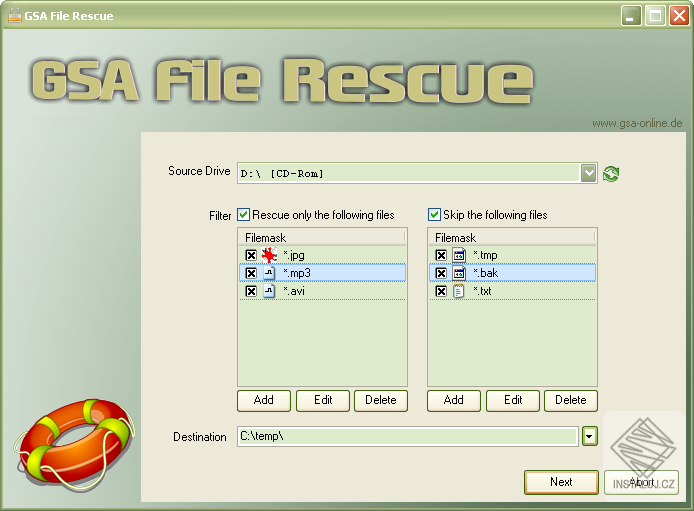Click the Destination path input field
The width and height of the screenshot is (694, 511).
pyautogui.click(x=408, y=436)
